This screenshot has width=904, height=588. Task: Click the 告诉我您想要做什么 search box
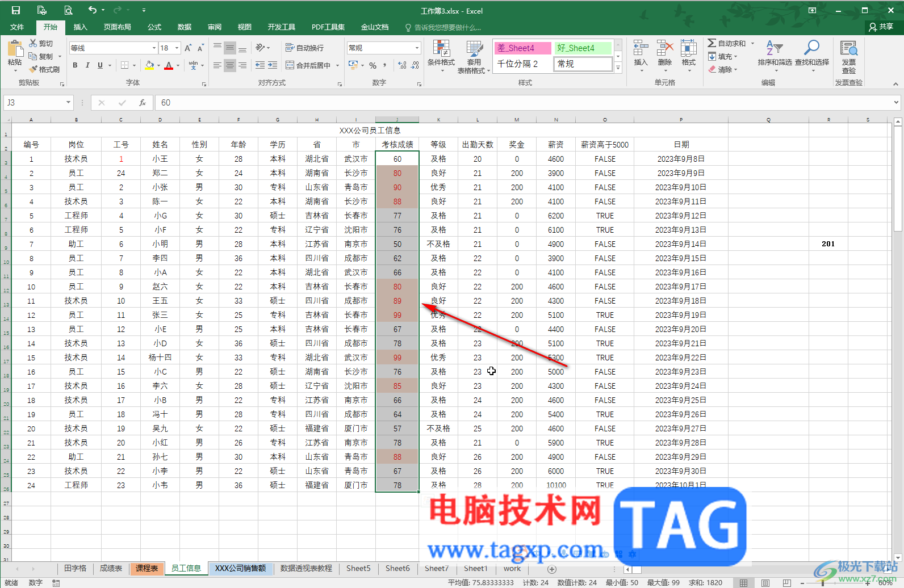point(443,27)
